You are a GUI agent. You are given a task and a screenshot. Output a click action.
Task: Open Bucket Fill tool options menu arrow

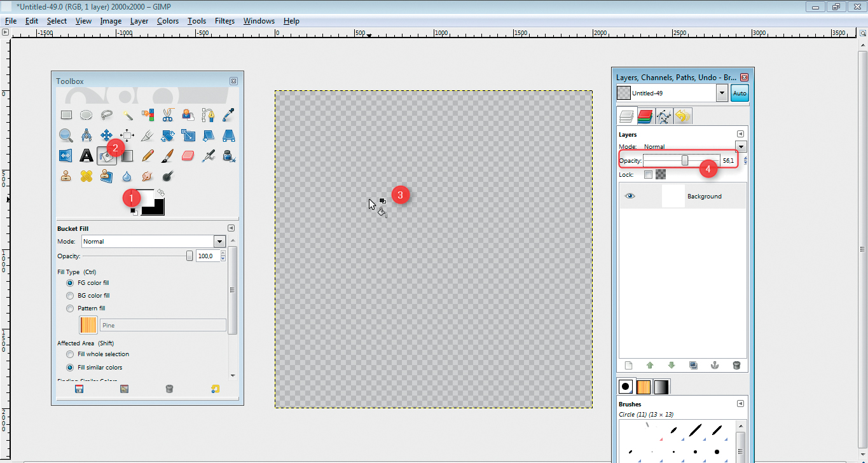231,228
